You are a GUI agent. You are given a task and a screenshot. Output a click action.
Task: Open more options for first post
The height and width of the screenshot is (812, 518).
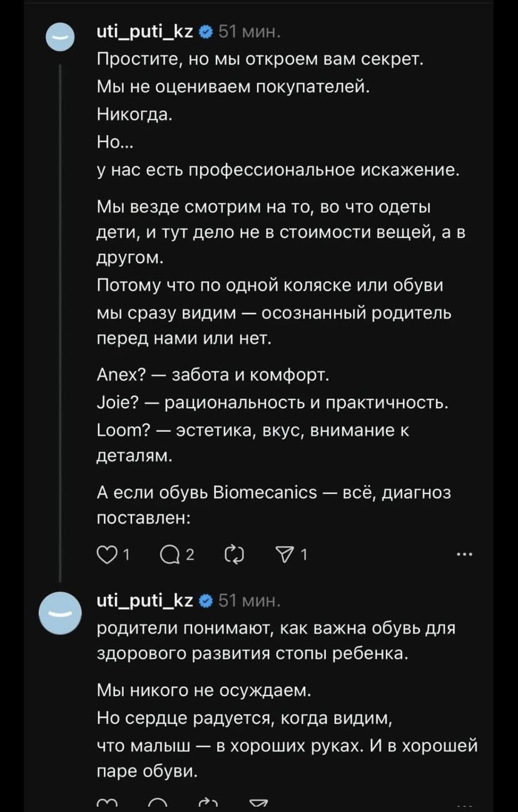click(x=465, y=554)
